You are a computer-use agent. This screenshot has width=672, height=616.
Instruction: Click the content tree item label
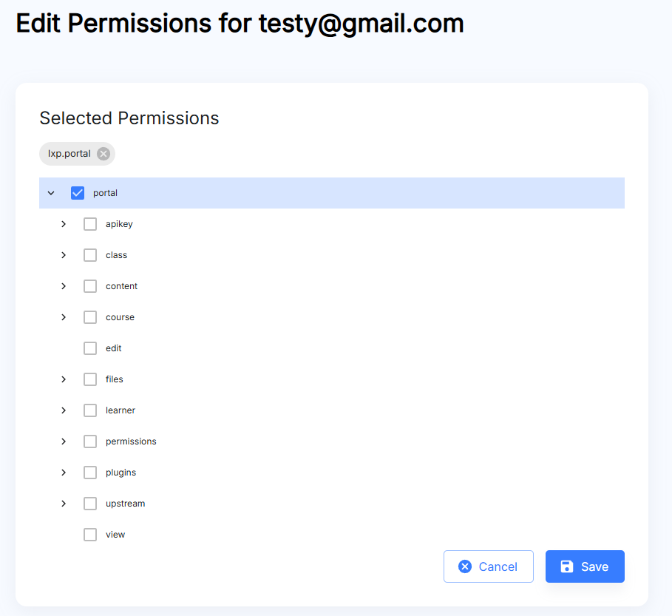click(x=121, y=286)
